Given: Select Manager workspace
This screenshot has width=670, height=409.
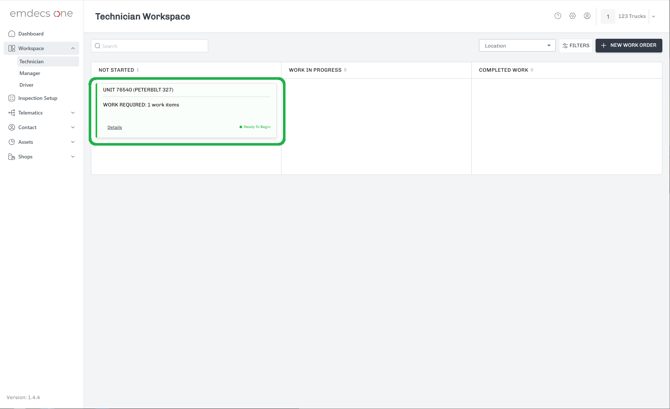Looking at the screenshot, I should (x=29, y=73).
